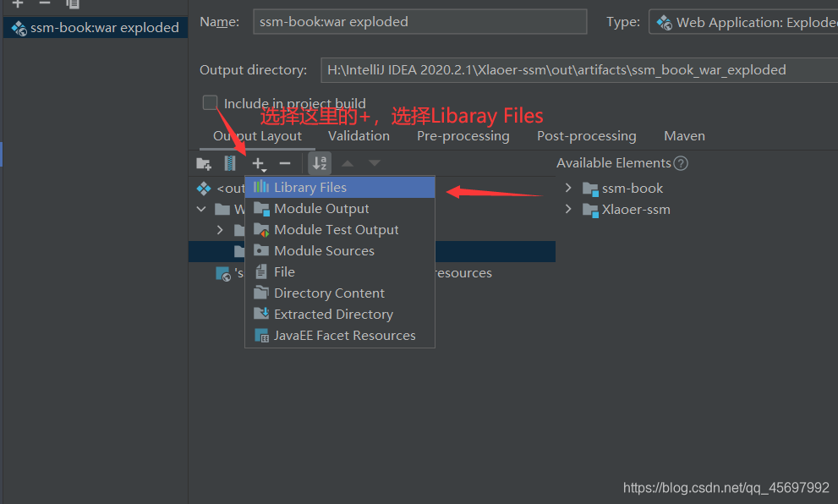Choose Library Files from popup menu
838x504 pixels.
(340, 188)
